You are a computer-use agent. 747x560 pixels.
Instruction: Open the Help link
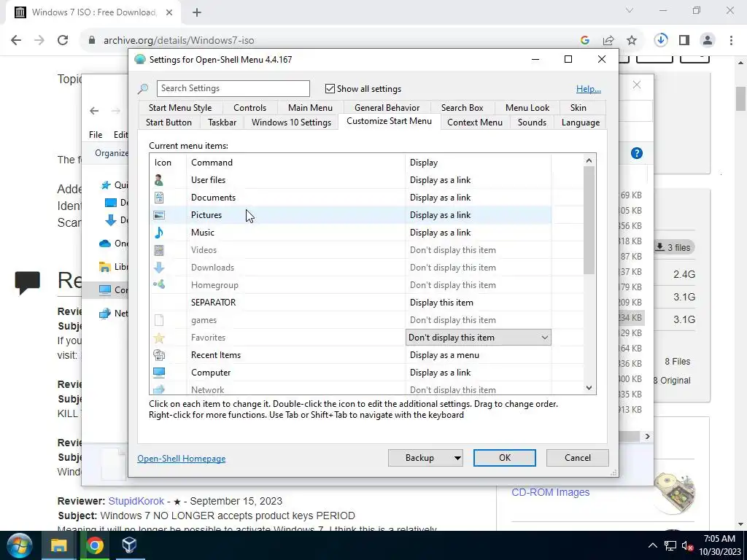589,88
